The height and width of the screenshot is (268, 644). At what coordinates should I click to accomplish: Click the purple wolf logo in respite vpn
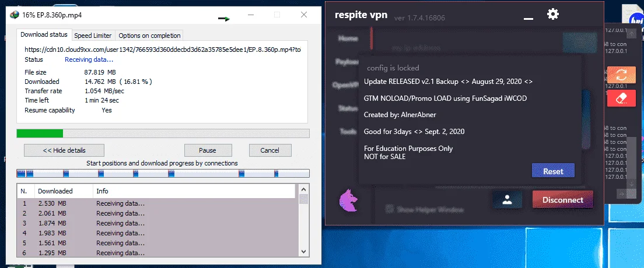(x=348, y=200)
